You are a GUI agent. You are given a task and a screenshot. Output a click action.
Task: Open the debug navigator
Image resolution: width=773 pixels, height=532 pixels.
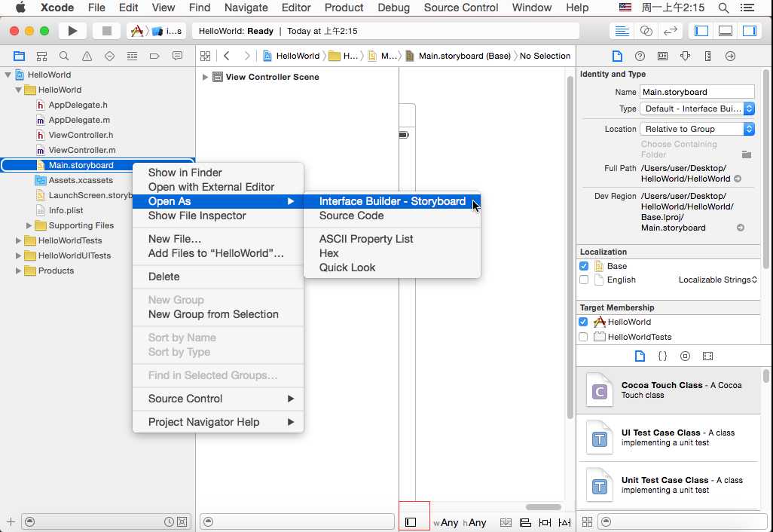point(132,56)
